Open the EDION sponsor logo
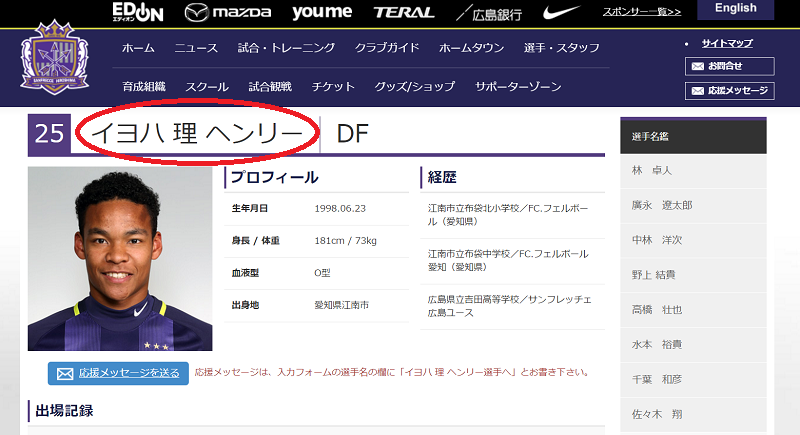This screenshot has height=435, width=800. 138,12
